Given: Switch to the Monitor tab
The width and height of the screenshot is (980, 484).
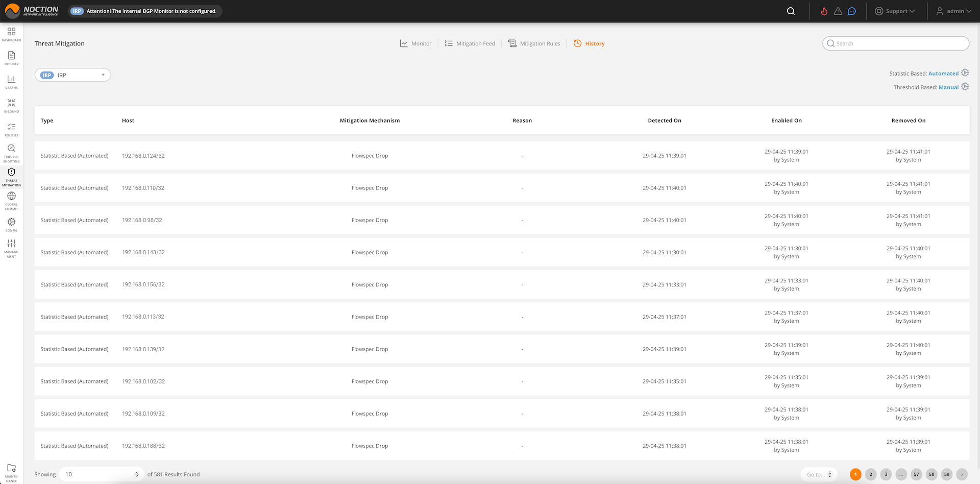Looking at the screenshot, I should pyautogui.click(x=415, y=44).
